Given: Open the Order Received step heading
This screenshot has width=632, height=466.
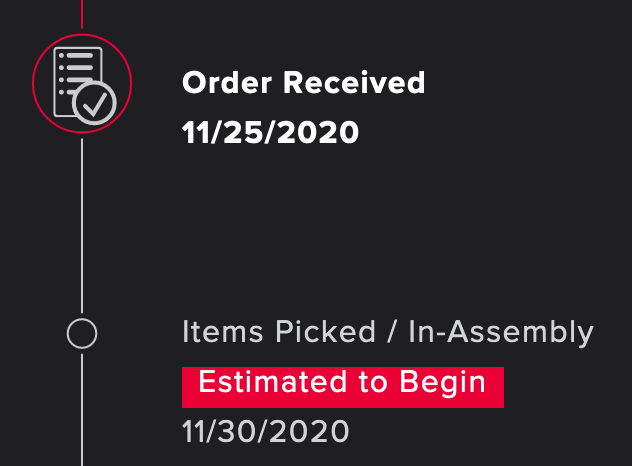Looking at the screenshot, I should pyautogui.click(x=303, y=83).
